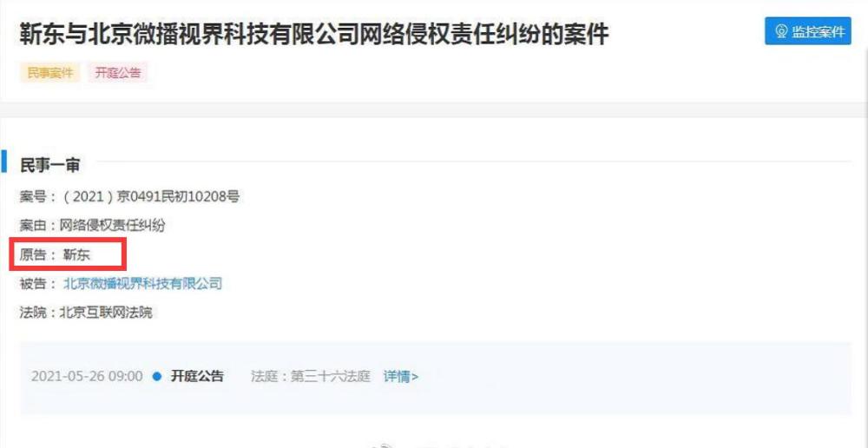Click the court name 北京互联网法院
Viewport: 868px width, 448px height.
click(105, 313)
